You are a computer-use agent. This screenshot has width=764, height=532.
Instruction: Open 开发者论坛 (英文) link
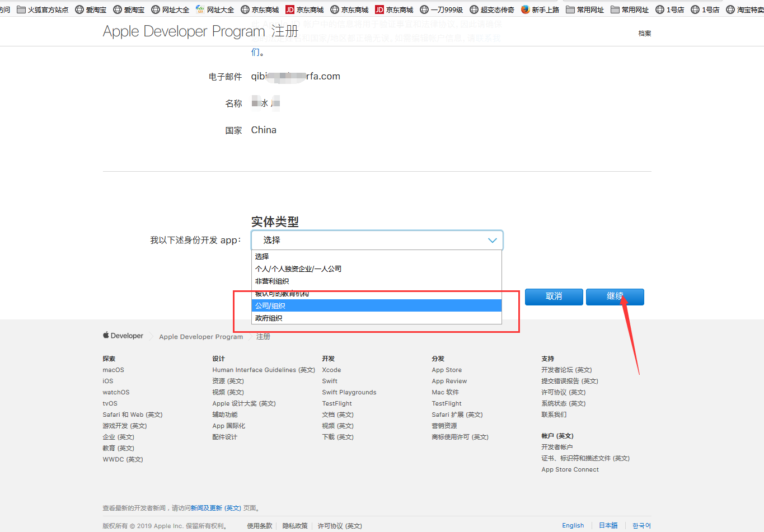[x=566, y=370]
